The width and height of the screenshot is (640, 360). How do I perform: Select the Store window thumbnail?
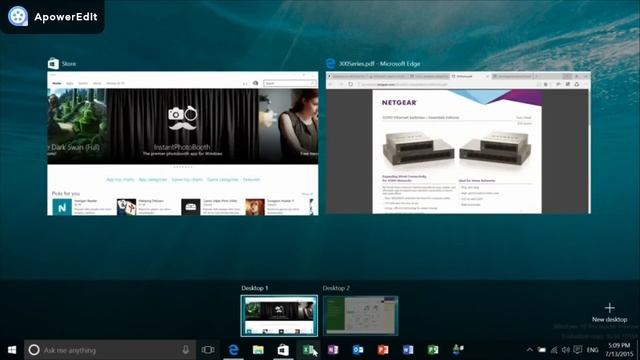[x=182, y=143]
